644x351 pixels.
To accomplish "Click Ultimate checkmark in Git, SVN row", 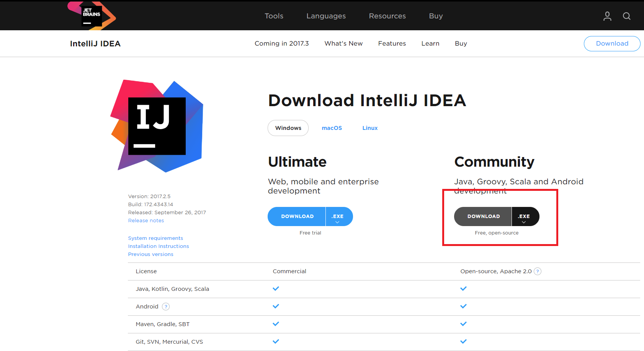I will (x=276, y=341).
